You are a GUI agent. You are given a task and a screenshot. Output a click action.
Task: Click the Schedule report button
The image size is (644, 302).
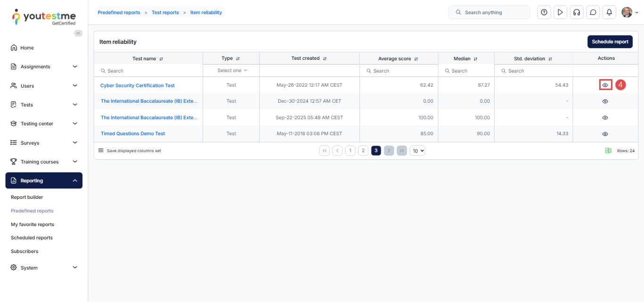pyautogui.click(x=610, y=42)
